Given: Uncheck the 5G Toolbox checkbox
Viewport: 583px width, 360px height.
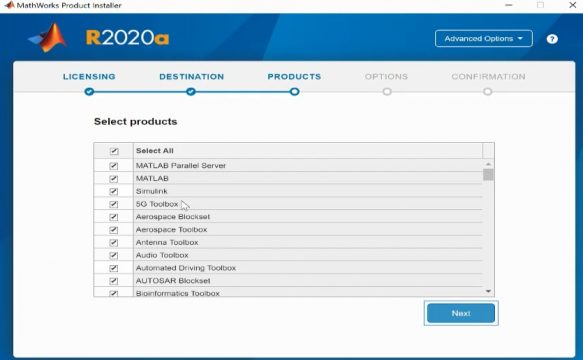Looking at the screenshot, I should coord(114,204).
